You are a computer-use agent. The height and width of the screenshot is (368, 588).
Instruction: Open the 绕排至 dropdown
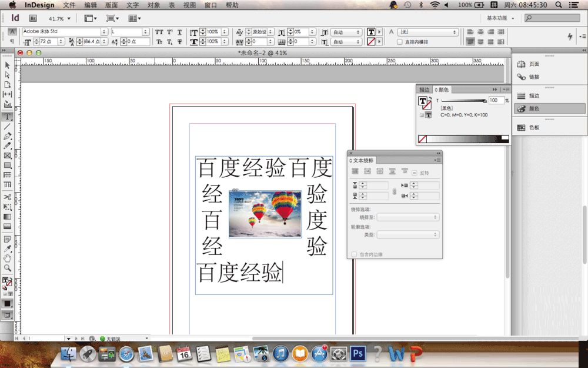[x=408, y=217]
